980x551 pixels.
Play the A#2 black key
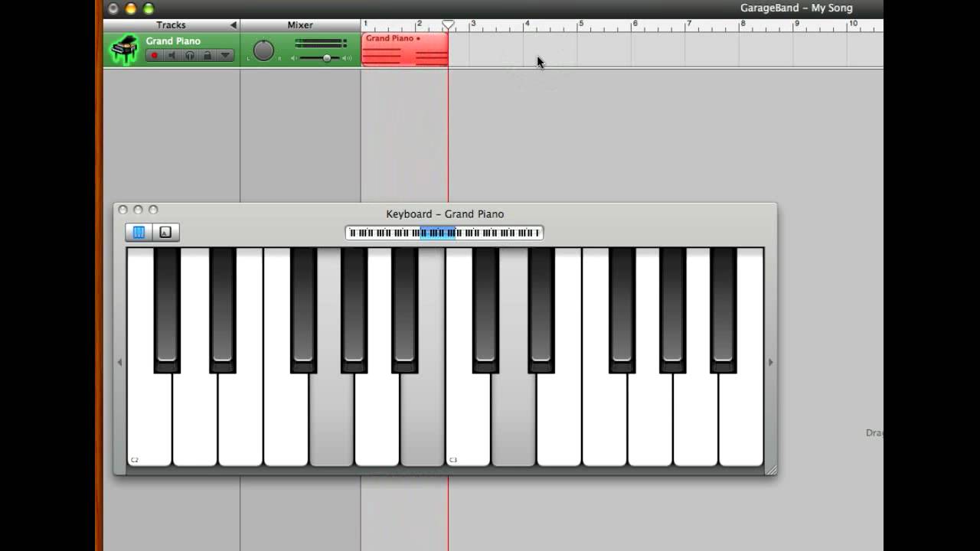pyautogui.click(x=405, y=310)
